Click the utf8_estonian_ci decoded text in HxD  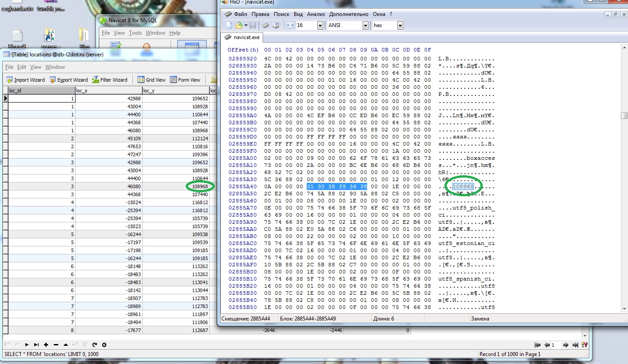pos(466,243)
